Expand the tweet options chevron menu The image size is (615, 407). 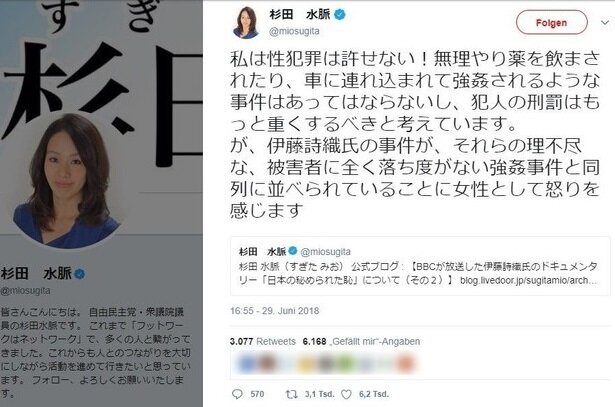pos(604,23)
